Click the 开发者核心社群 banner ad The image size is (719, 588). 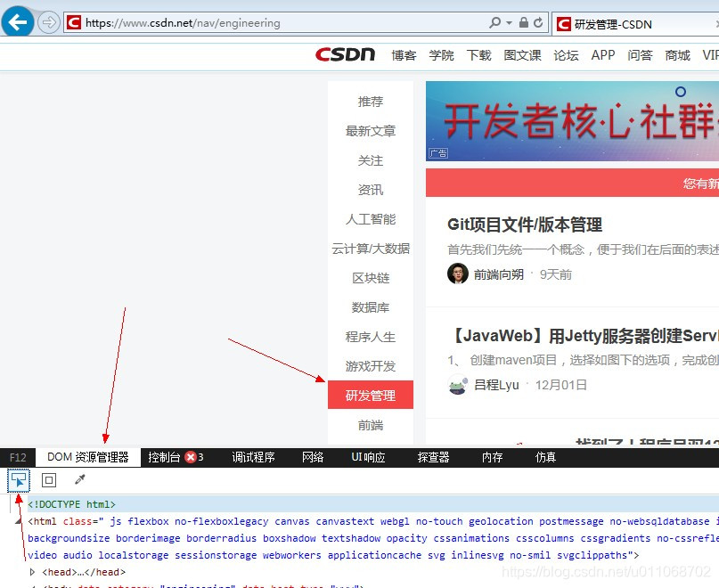click(572, 121)
